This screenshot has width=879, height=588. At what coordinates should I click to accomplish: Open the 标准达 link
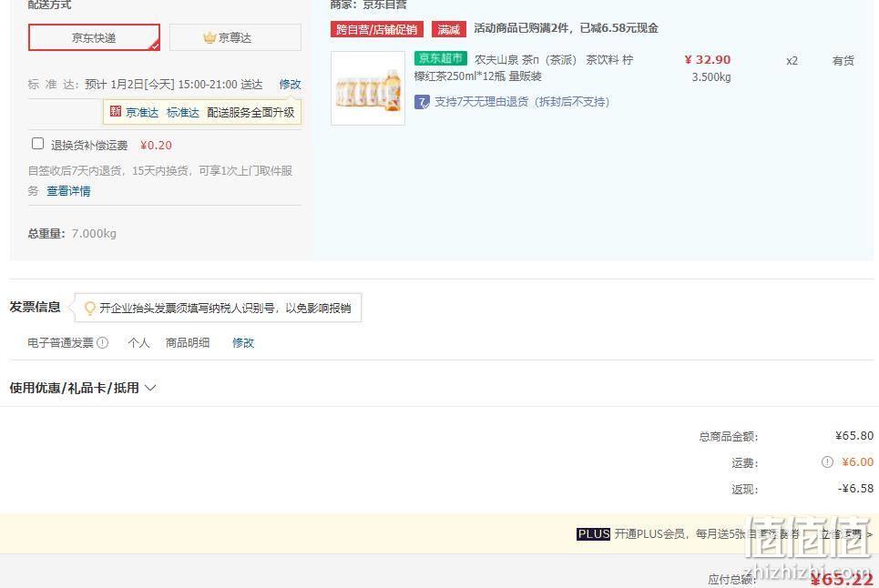pyautogui.click(x=183, y=112)
